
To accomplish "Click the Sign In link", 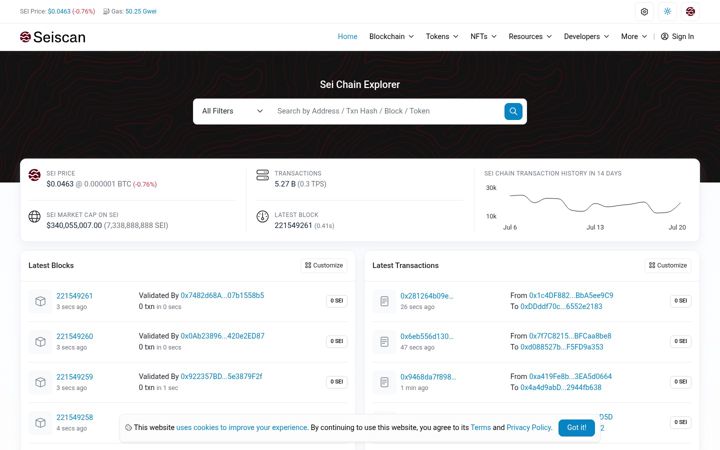I will pos(677,36).
